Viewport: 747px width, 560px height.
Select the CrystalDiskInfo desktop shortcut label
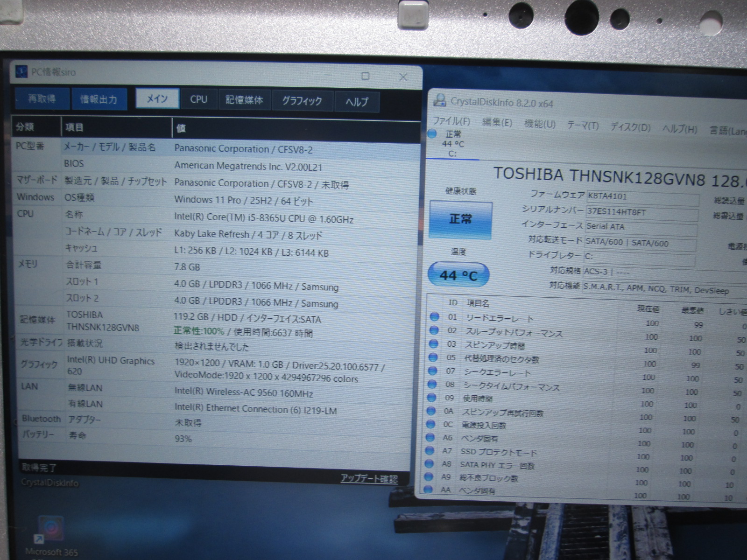click(x=50, y=483)
